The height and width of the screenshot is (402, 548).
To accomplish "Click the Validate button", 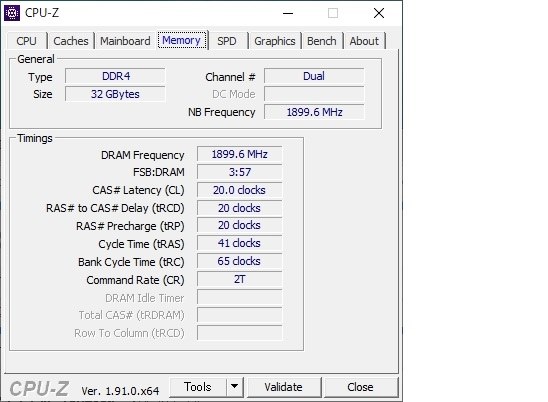I will coord(283,387).
